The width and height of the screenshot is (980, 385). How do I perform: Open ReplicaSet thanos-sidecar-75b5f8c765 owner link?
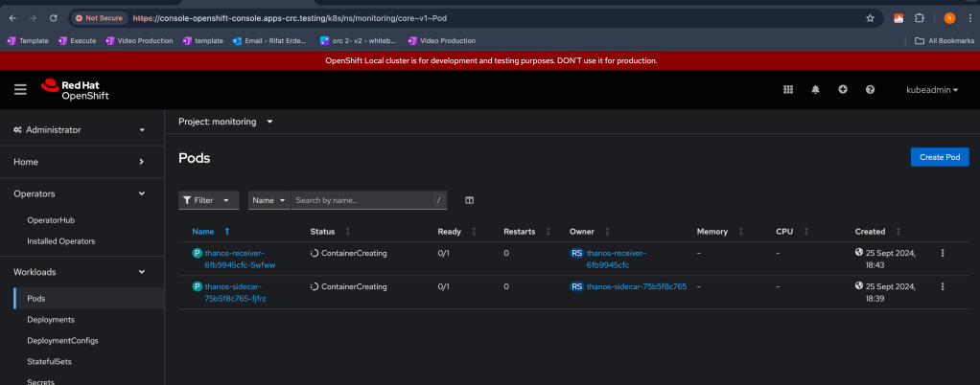637,286
